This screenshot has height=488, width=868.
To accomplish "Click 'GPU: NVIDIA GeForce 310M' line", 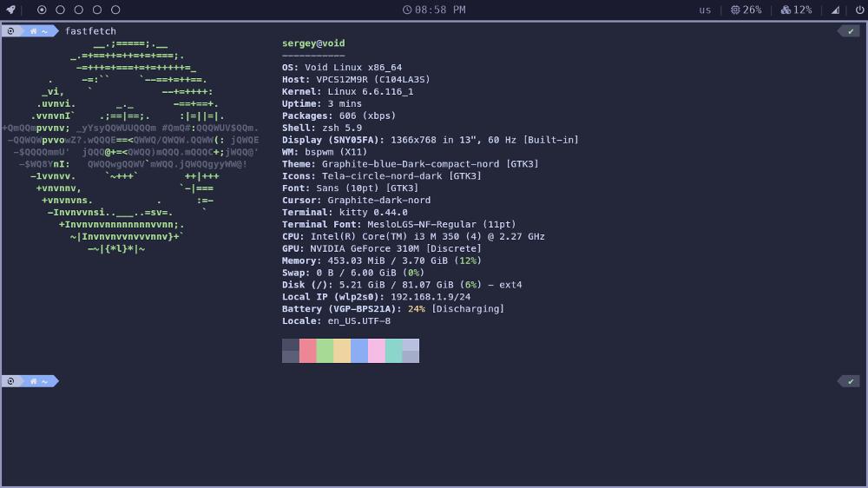I will [381, 248].
